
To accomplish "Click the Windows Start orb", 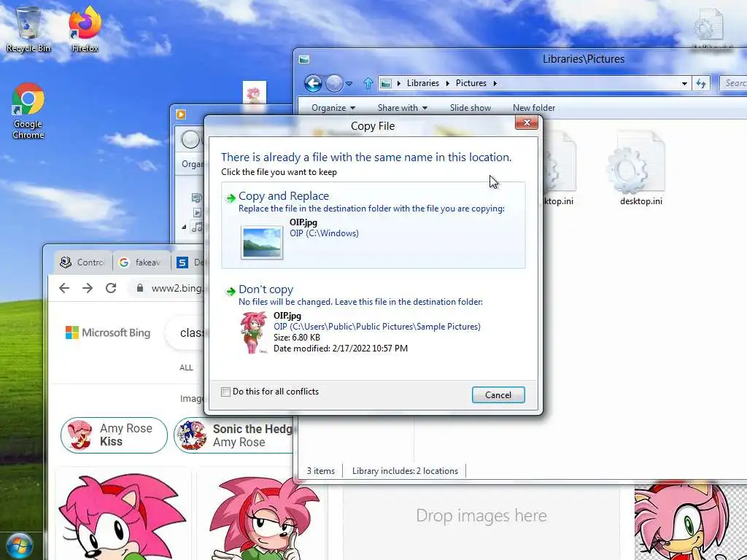I will (19, 547).
